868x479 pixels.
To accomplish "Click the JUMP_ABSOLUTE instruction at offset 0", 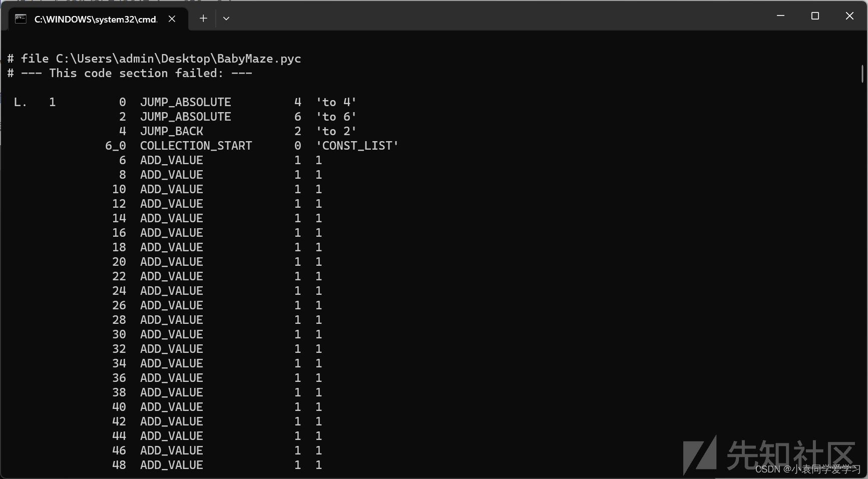I will point(186,102).
